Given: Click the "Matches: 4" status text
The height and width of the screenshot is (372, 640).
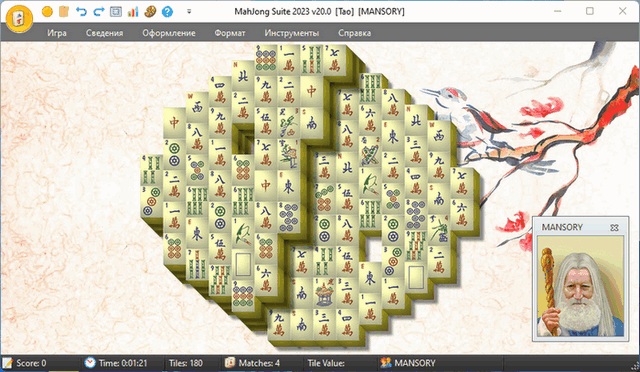Looking at the screenshot, I should click(259, 363).
